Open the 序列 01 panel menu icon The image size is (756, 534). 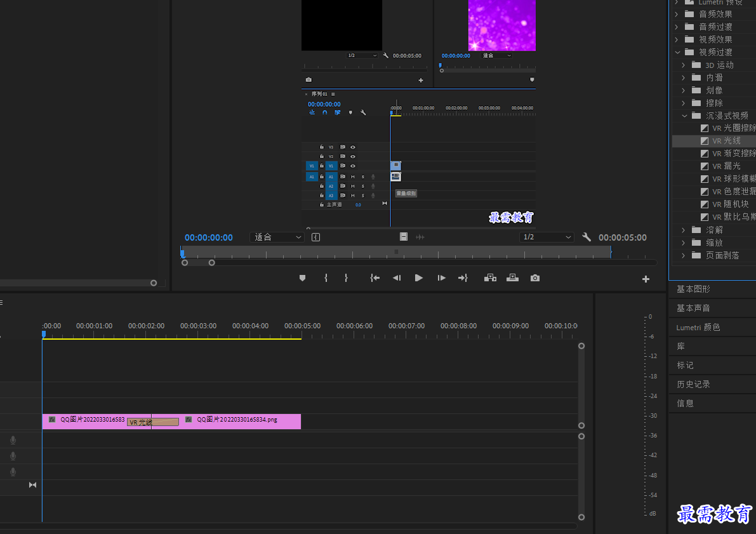(x=333, y=94)
